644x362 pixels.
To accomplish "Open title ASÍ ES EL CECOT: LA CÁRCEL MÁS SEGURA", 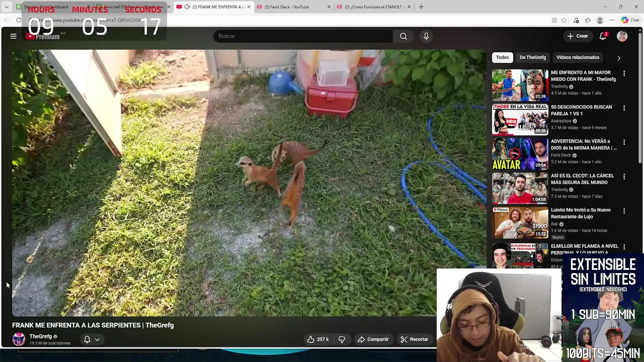I will tap(582, 179).
